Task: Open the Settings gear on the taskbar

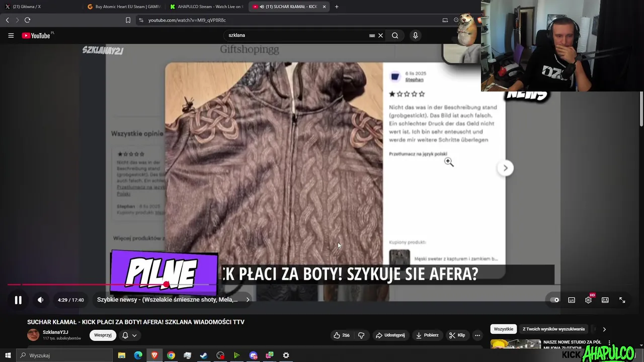Action: tap(286, 355)
